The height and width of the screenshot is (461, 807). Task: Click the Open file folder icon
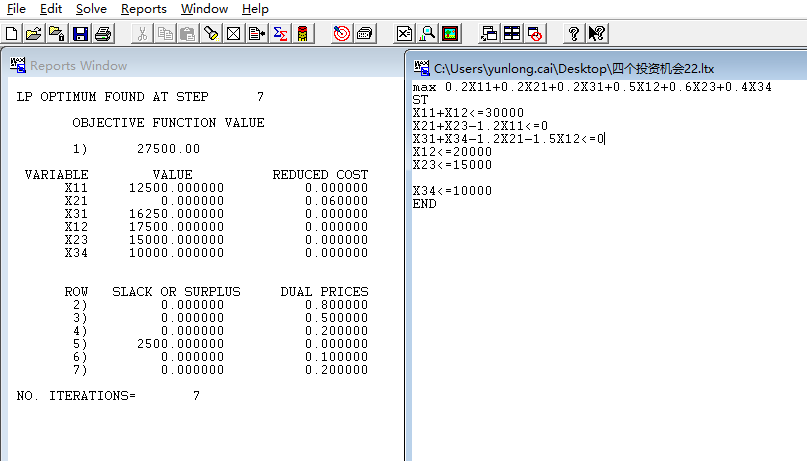pos(34,33)
